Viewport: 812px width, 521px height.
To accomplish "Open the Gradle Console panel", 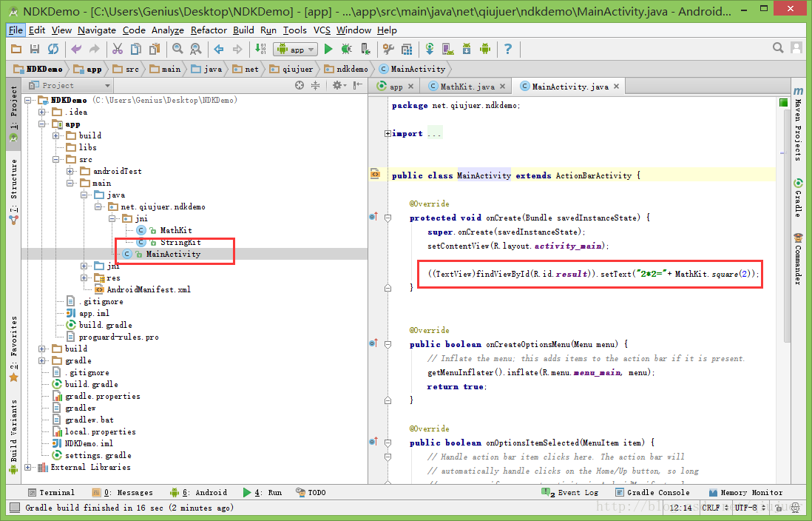I will point(652,492).
